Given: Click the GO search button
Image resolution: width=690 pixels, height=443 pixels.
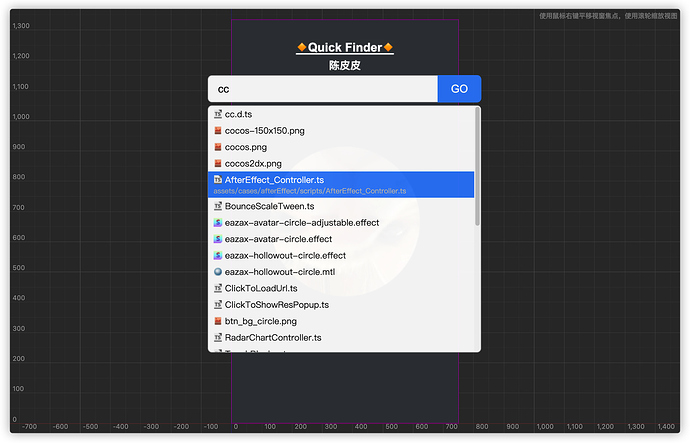Looking at the screenshot, I should [459, 89].
